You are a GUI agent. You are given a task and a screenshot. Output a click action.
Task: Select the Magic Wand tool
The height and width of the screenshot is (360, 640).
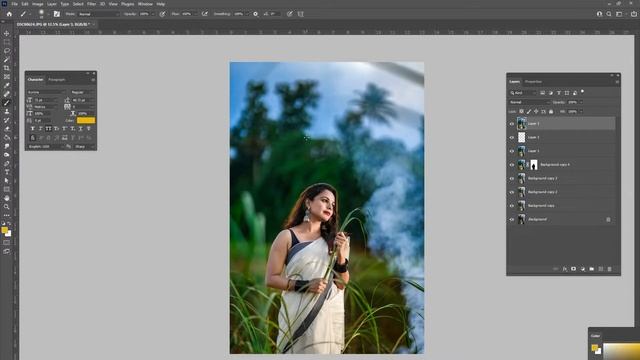pos(7,59)
